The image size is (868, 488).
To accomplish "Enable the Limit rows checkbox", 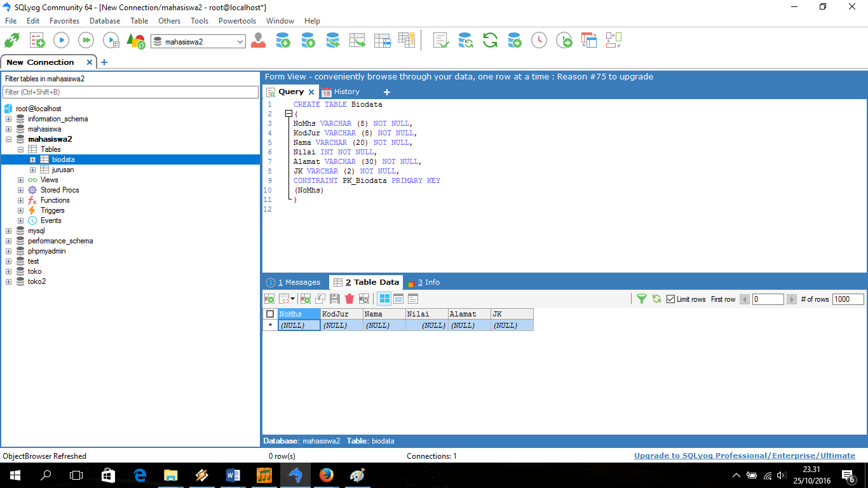I will 670,299.
